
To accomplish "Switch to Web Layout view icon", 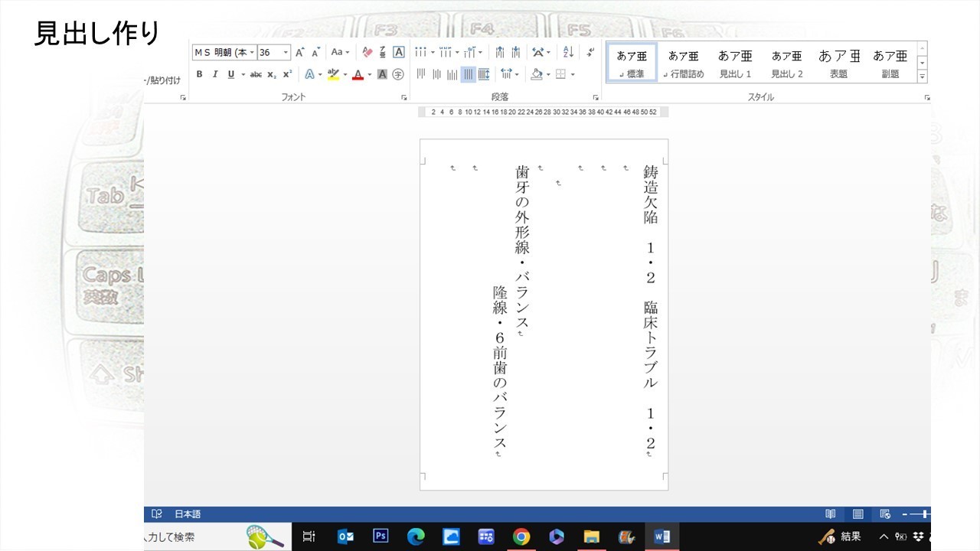I will point(885,514).
